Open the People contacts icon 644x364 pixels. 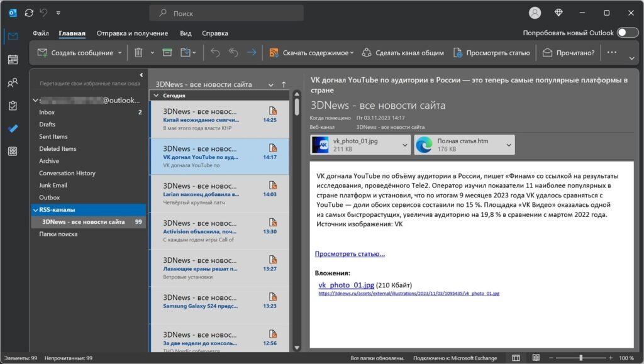(x=13, y=82)
